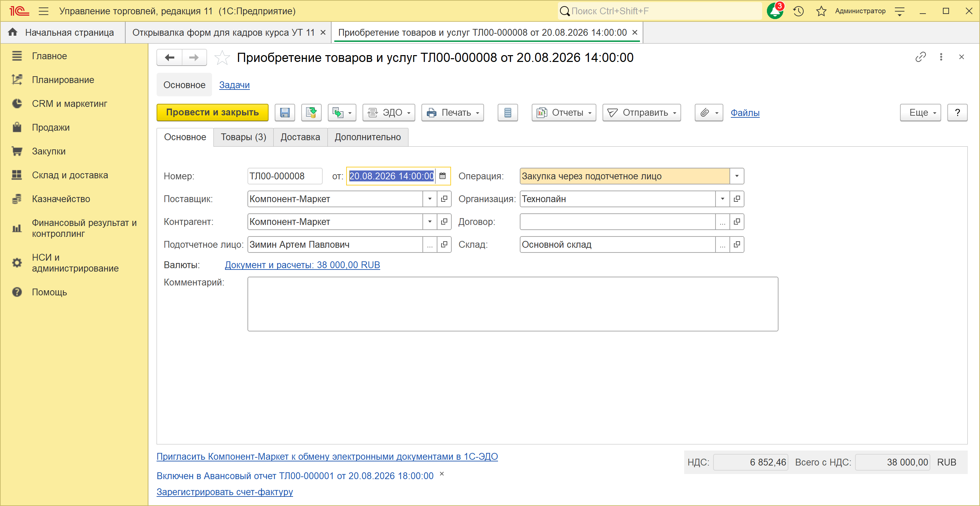The image size is (980, 506).
Task: Post the document with the green arrow icon
Action: coord(311,113)
